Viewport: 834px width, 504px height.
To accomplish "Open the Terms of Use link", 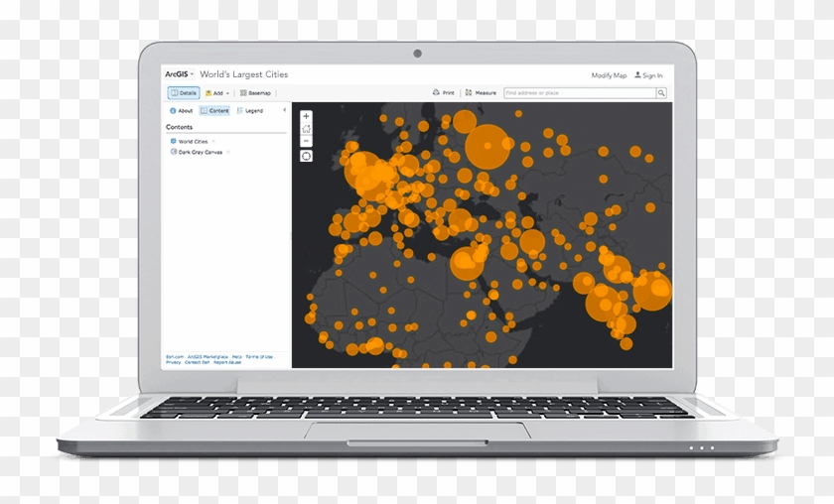I will tap(259, 357).
